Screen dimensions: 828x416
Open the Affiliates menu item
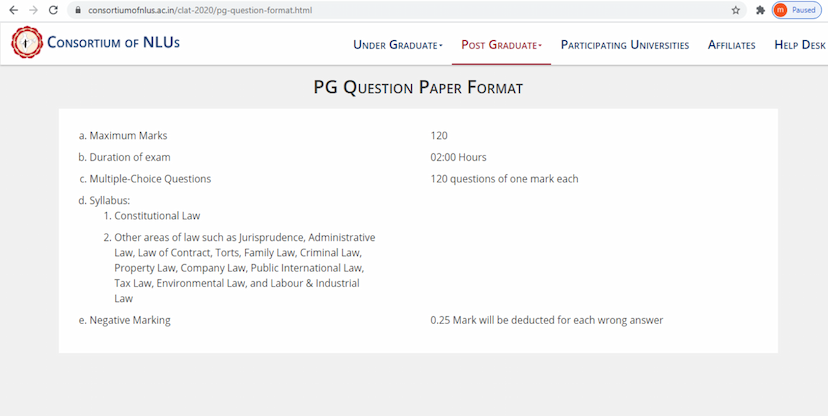(x=731, y=45)
